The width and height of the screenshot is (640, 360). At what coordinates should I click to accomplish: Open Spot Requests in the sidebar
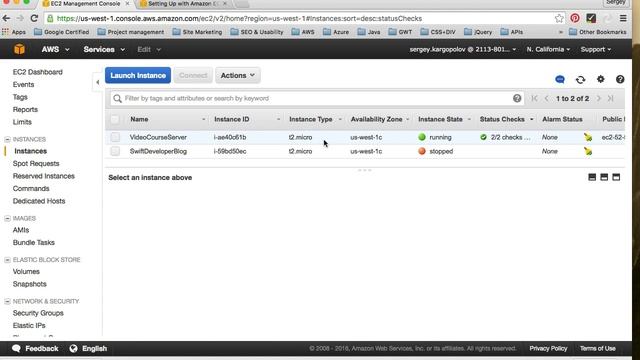[36, 164]
